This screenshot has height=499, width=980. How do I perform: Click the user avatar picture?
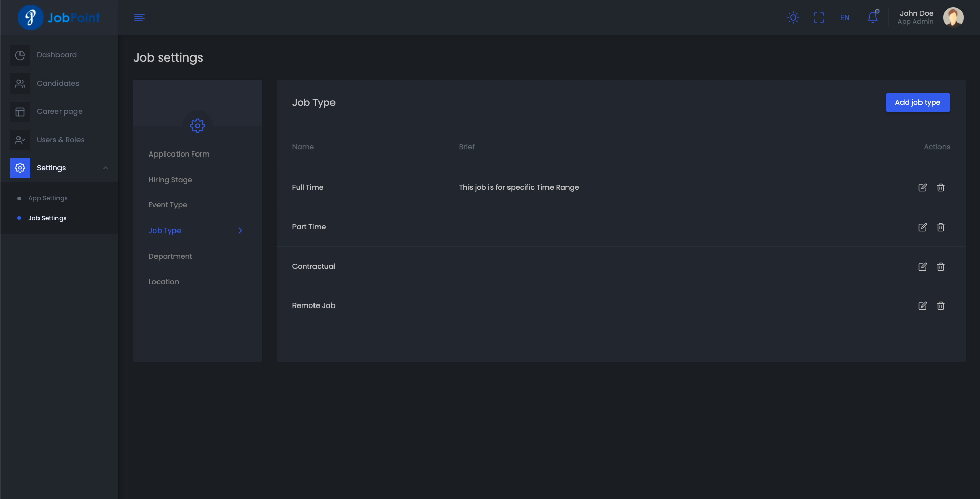click(953, 17)
